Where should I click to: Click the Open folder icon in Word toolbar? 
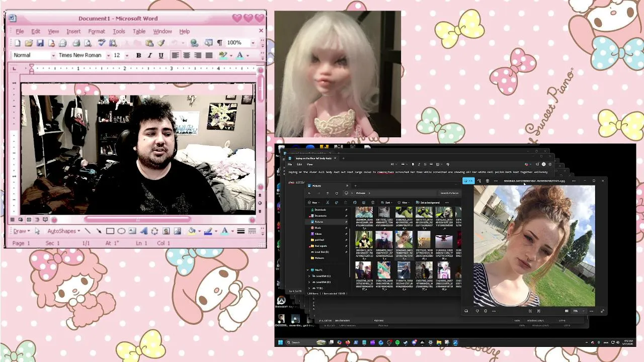[x=29, y=43]
